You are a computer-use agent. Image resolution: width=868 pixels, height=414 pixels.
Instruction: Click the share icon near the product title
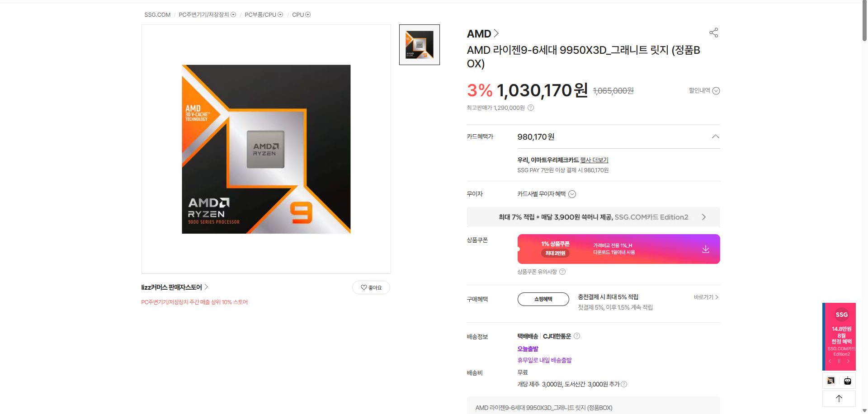(x=713, y=33)
